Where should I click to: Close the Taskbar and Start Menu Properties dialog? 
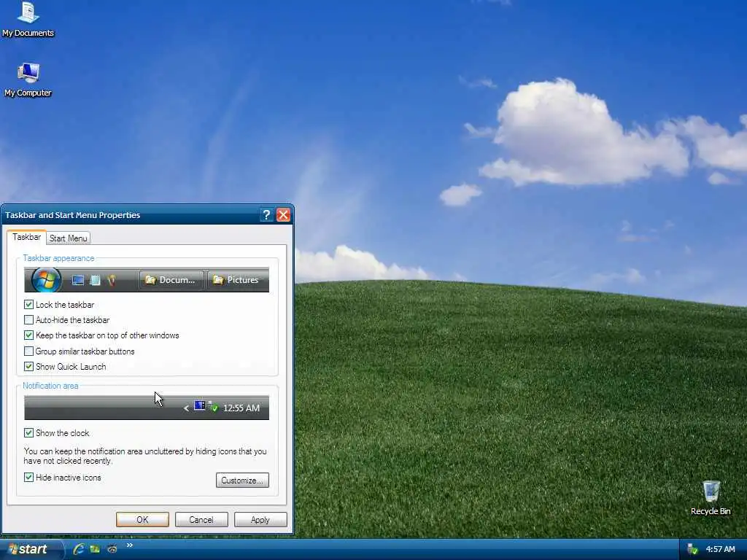(x=284, y=215)
